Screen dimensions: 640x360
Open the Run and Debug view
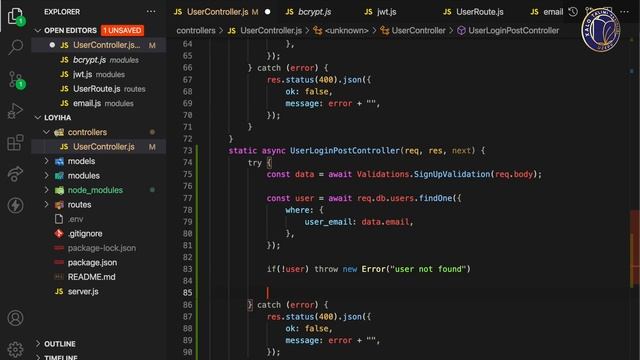coord(16,111)
